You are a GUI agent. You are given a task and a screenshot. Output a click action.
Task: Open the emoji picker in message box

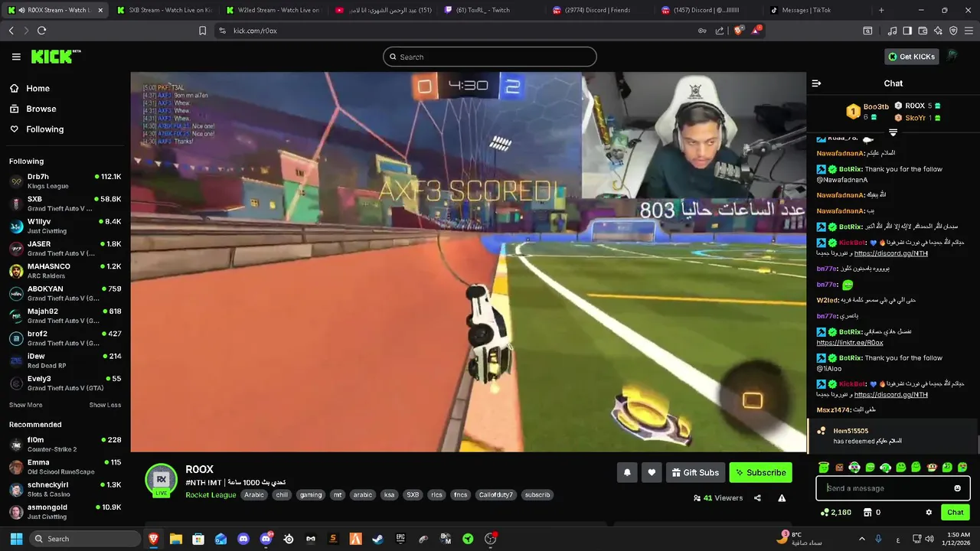(957, 488)
